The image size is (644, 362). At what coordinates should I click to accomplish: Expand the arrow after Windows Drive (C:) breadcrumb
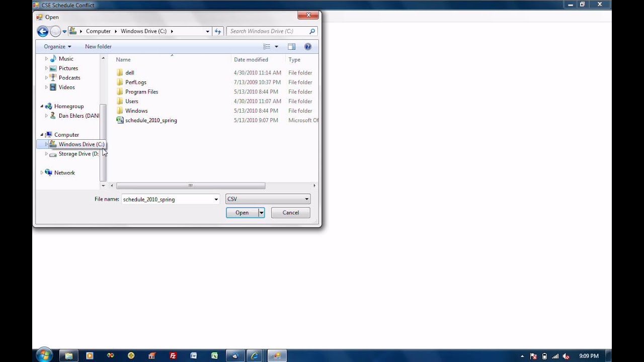pos(172,31)
